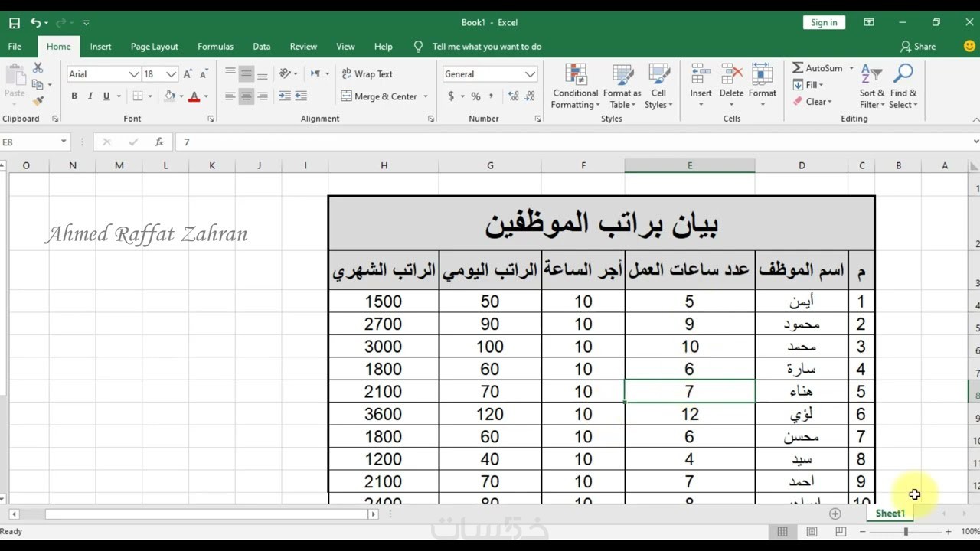Click the Orientation text angle icon
The height and width of the screenshot is (551, 980).
pos(285,74)
